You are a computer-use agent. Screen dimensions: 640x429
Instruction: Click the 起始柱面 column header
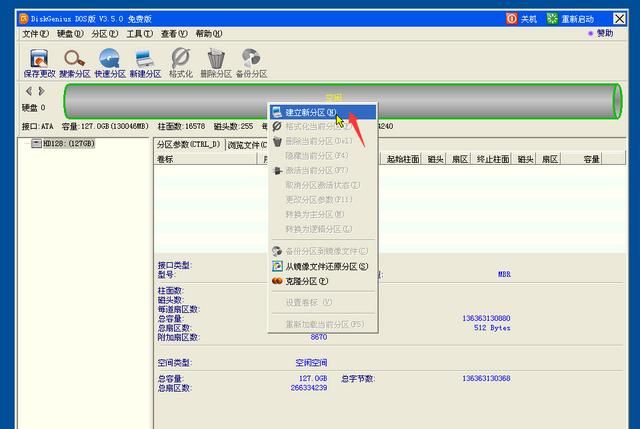(402, 159)
